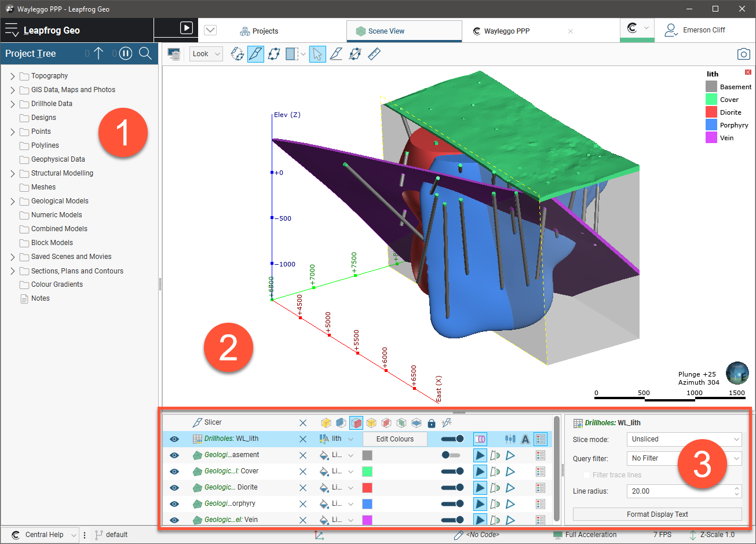Screen dimensions: 756x544
Task: Click the legend icon for Diorite row
Action: pyautogui.click(x=540, y=488)
